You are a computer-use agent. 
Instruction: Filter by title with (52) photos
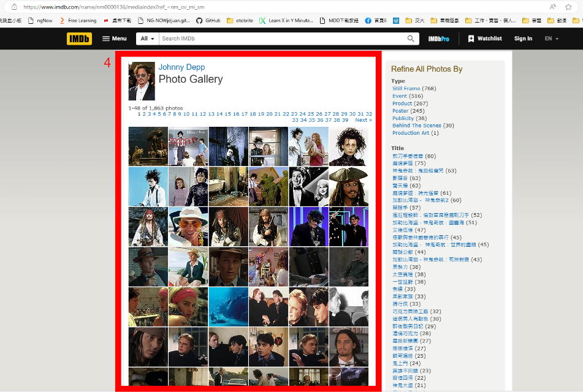pyautogui.click(x=430, y=215)
